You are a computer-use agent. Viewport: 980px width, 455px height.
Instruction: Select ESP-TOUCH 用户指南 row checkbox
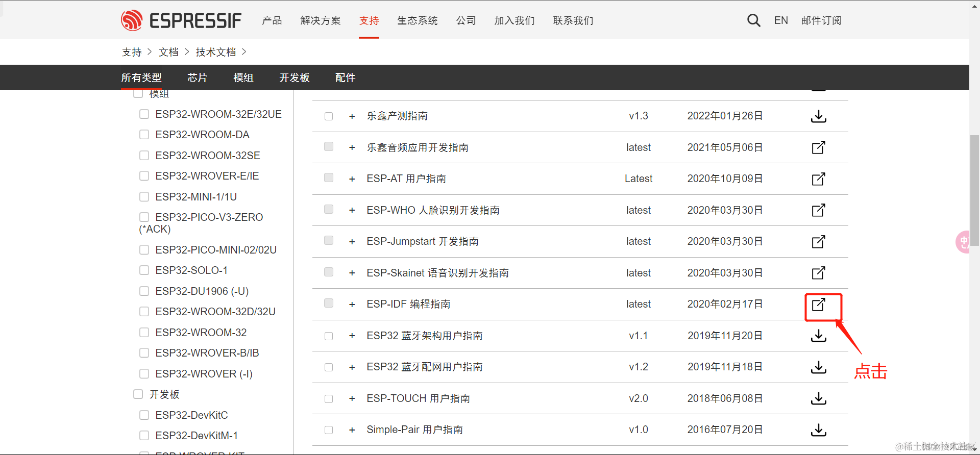(329, 399)
